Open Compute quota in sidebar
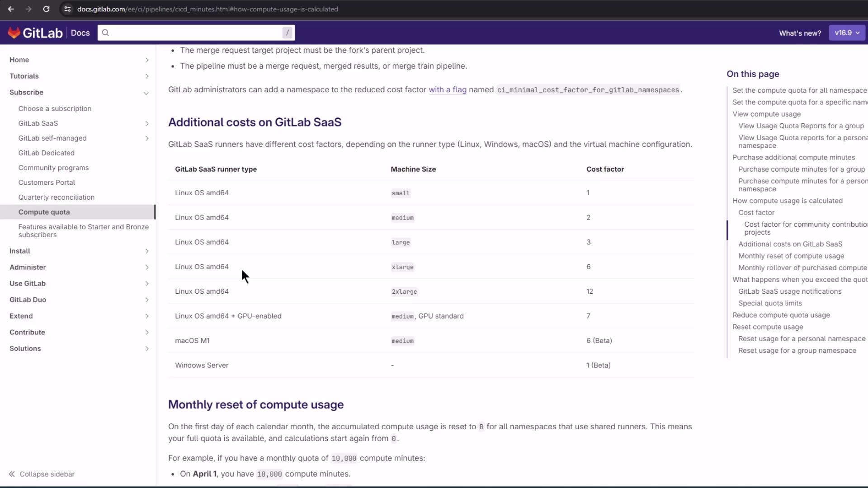The width and height of the screenshot is (868, 488). click(x=44, y=212)
